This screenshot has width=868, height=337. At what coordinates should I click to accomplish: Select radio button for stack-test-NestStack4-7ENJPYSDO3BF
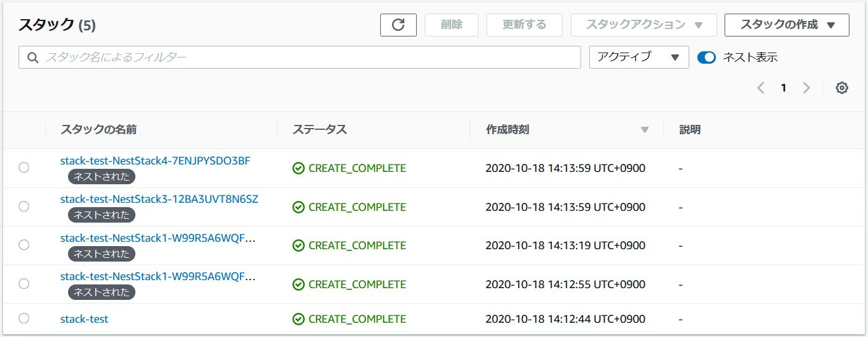pos(24,168)
